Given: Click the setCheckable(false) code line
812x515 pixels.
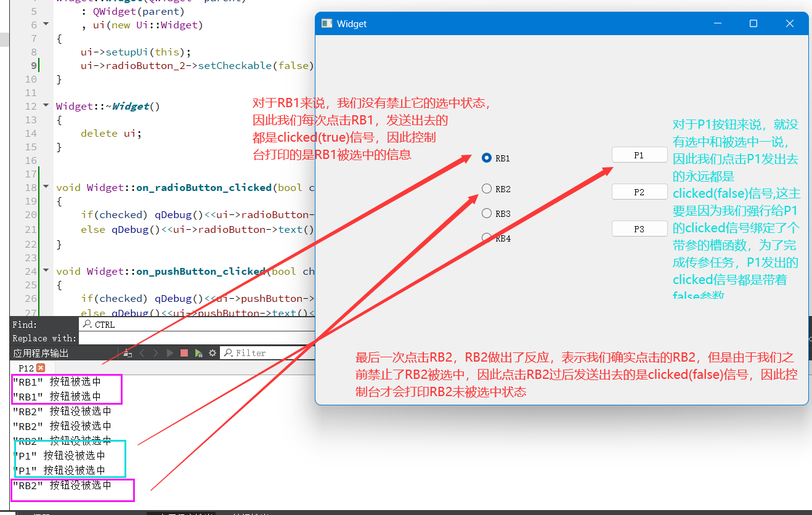Looking at the screenshot, I should coord(197,65).
